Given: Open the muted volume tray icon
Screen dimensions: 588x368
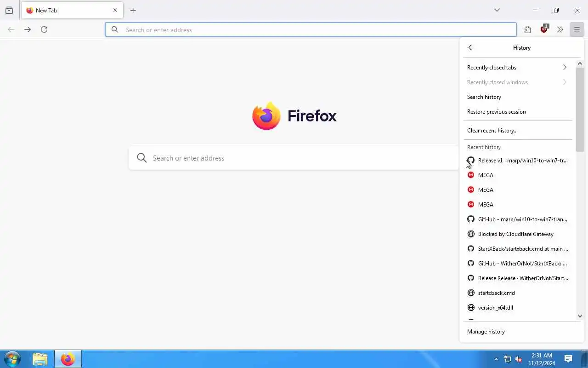Looking at the screenshot, I should (x=519, y=359).
